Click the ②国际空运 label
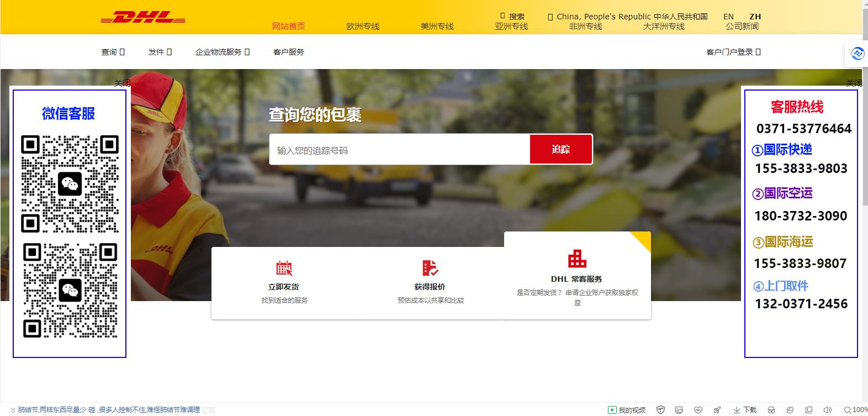The image size is (868, 416). point(782,193)
